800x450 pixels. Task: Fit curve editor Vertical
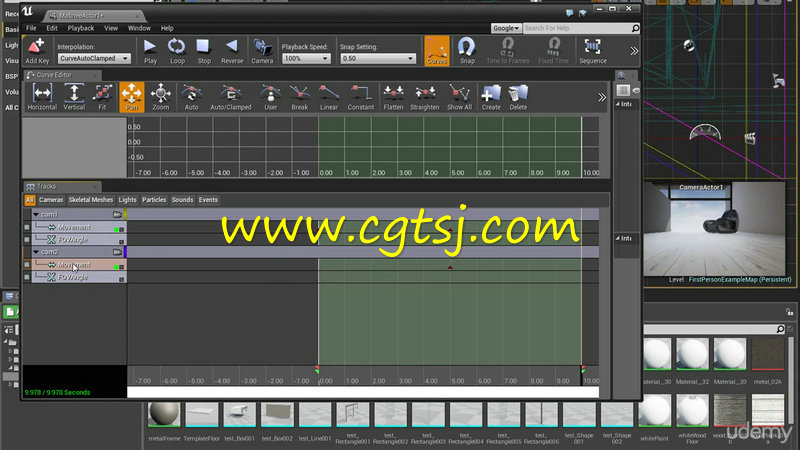coord(74,97)
